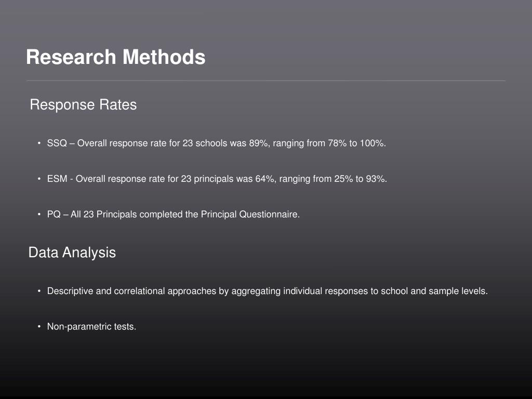The height and width of the screenshot is (399, 532).
Task: Click the bullet dot before Descriptive
Action: point(39,291)
